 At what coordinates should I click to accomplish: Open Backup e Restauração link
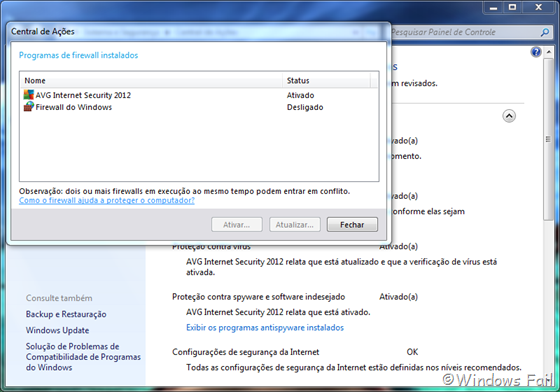(x=66, y=314)
